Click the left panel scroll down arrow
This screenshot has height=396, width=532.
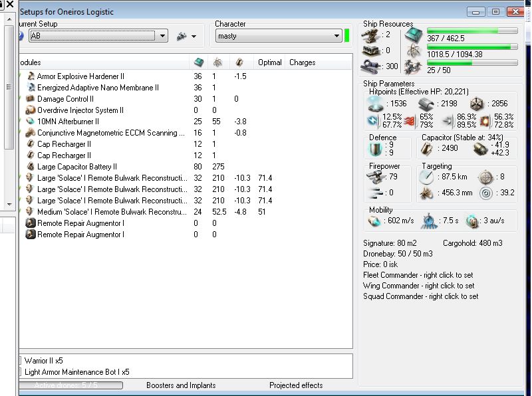coord(9,205)
